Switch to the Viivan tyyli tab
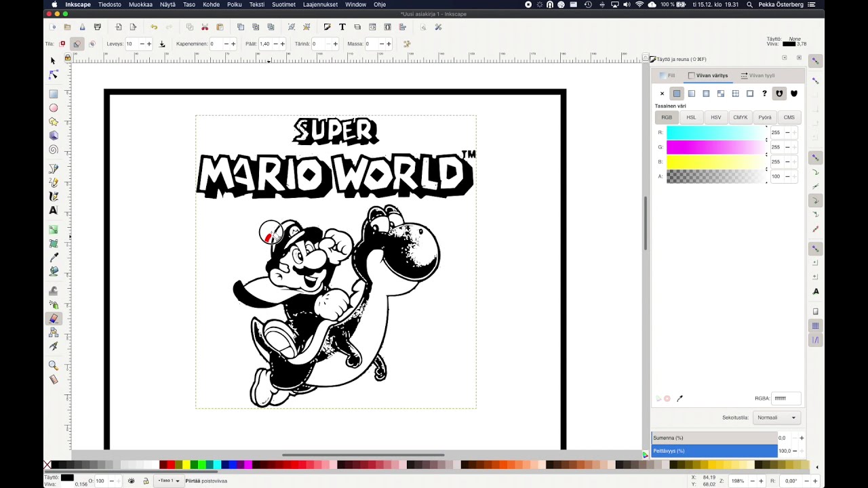The width and height of the screenshot is (868, 488). click(x=757, y=75)
